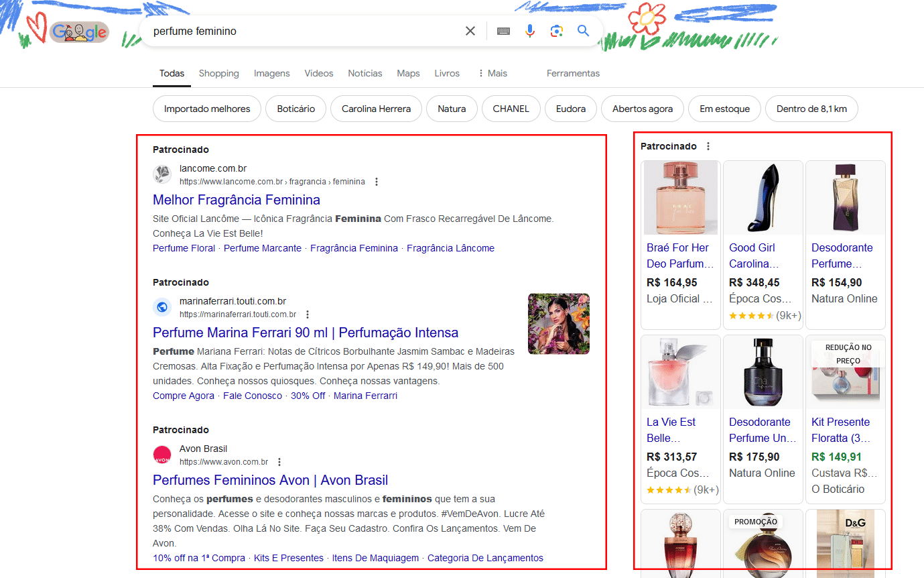Click the 'Promoção' tagged perfume image
Screen dimensions: 924x578
763,544
